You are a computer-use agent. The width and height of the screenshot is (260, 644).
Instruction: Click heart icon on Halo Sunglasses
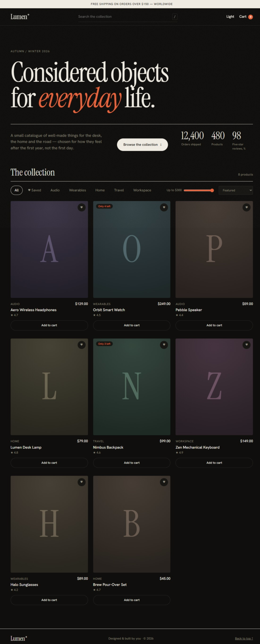pos(82,482)
